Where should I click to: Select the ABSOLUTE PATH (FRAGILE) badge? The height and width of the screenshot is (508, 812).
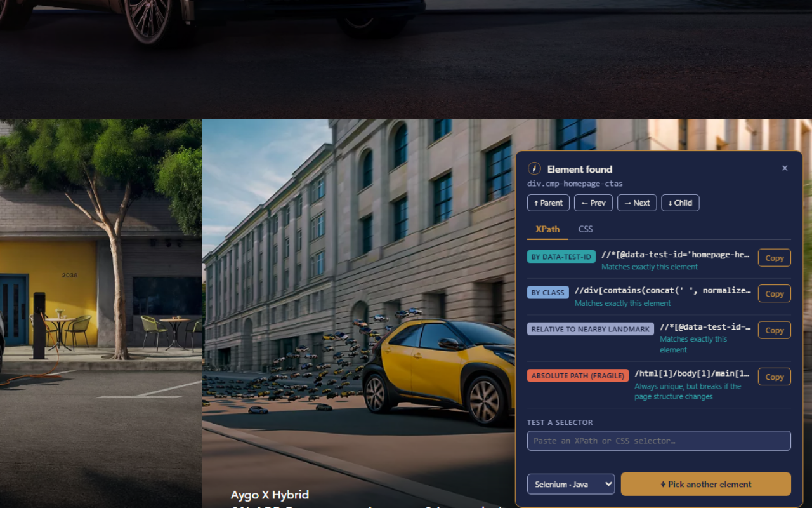[578, 375]
